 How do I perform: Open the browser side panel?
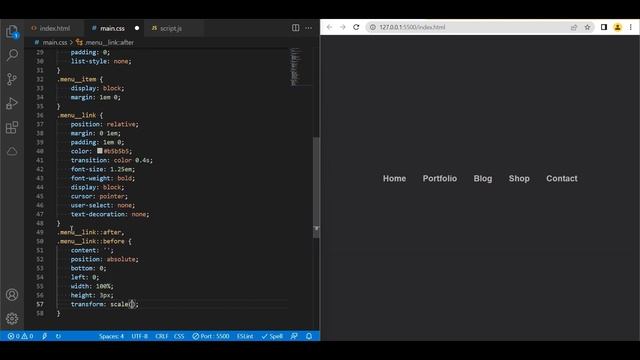pos(604,27)
